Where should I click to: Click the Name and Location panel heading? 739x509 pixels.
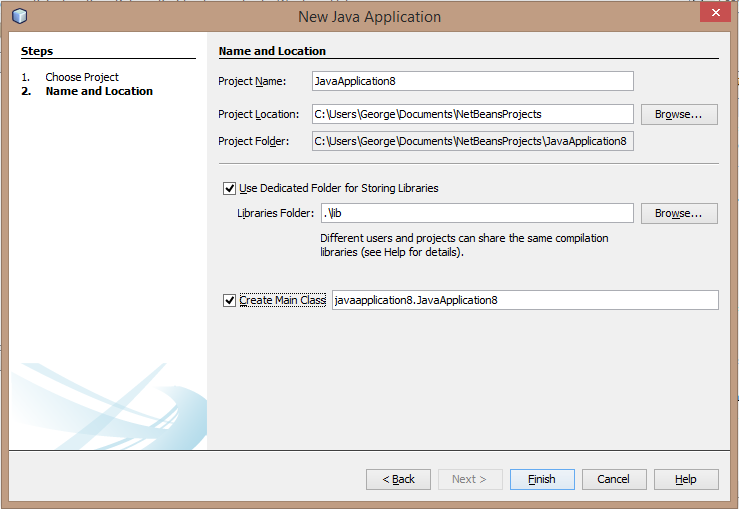[x=272, y=51]
